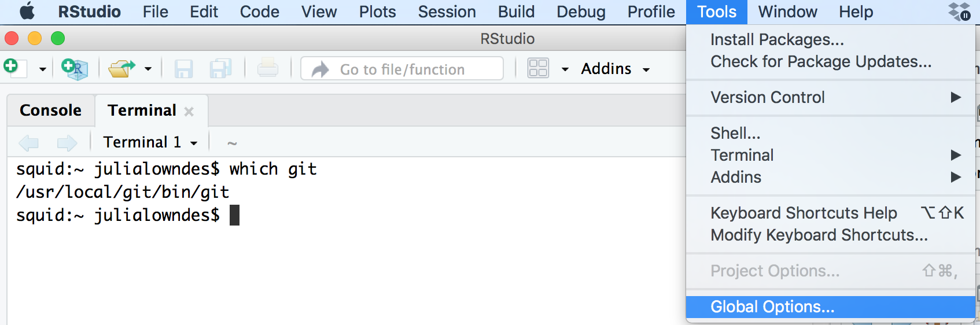Save all open documents icon
The height and width of the screenshot is (325, 980).
coord(220,69)
